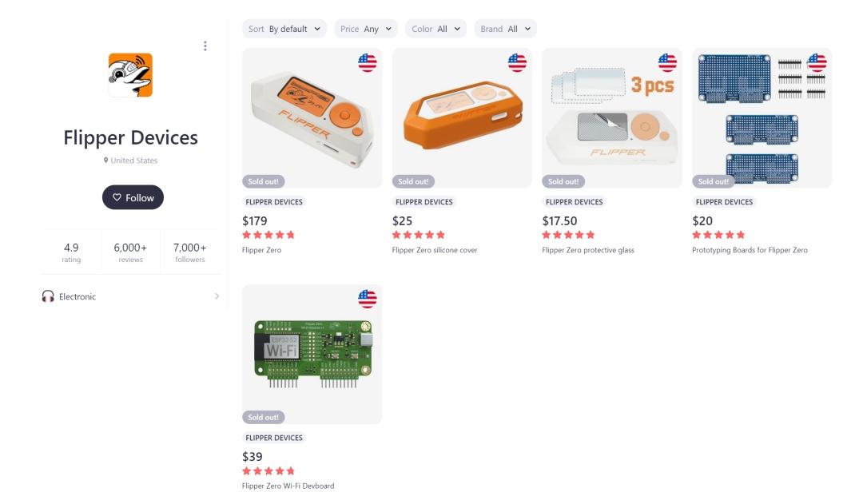Open the Brand filter dropdown
This screenshot has width=863, height=504.
(x=505, y=29)
